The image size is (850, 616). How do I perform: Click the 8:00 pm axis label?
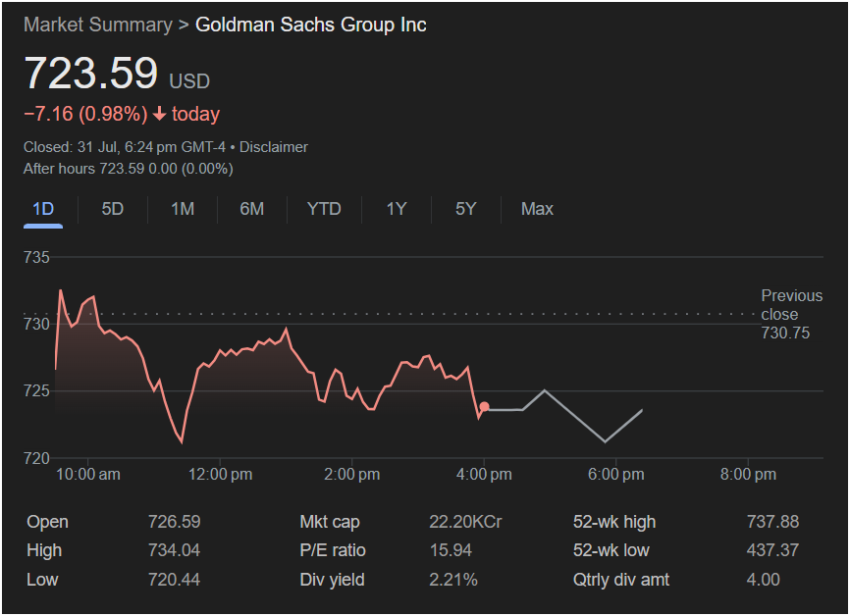click(x=749, y=475)
